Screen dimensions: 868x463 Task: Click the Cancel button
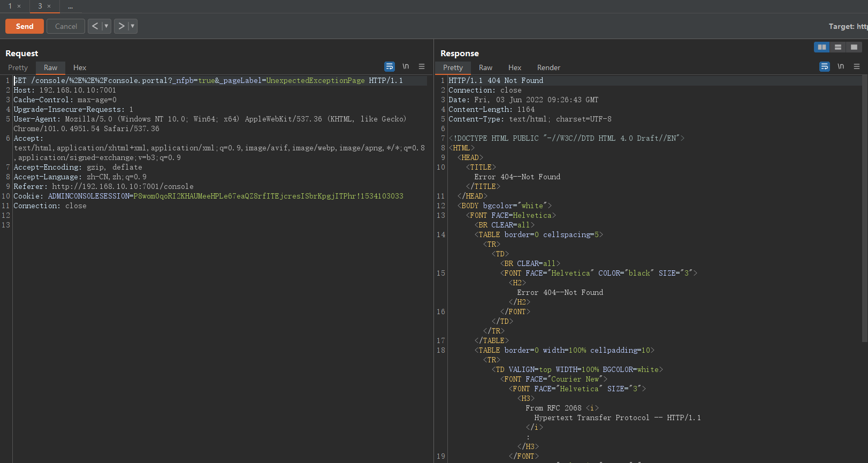click(x=66, y=26)
